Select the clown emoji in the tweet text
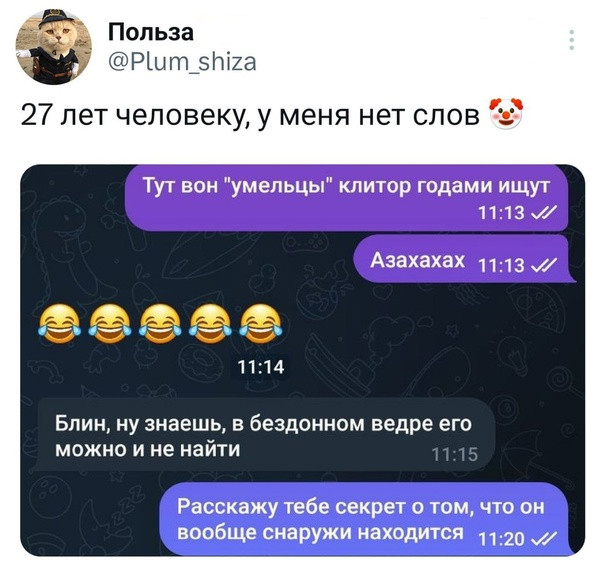The height and width of the screenshot is (566, 604). (x=506, y=114)
